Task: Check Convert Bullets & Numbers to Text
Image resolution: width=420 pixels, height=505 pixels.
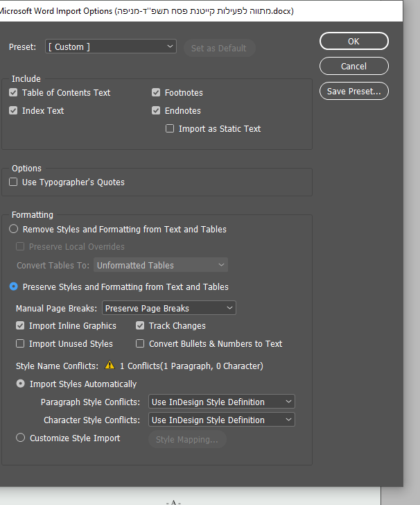Action: [140, 343]
